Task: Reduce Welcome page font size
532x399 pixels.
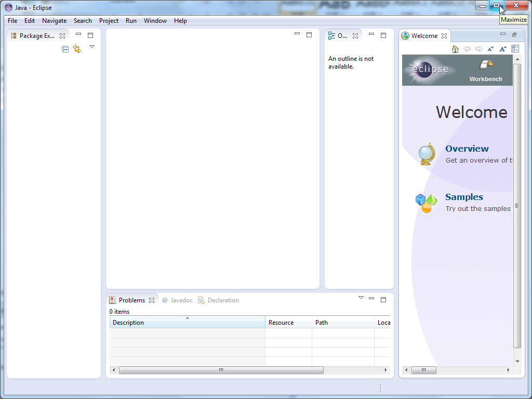Action: tap(490, 49)
